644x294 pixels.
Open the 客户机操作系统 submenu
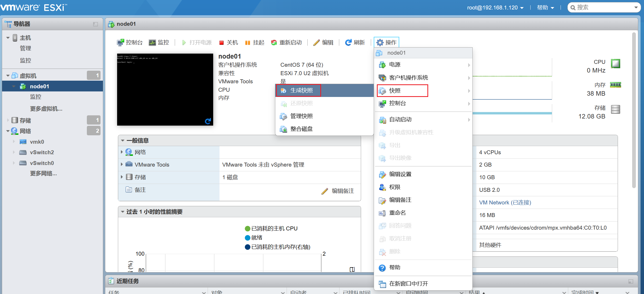[423, 78]
